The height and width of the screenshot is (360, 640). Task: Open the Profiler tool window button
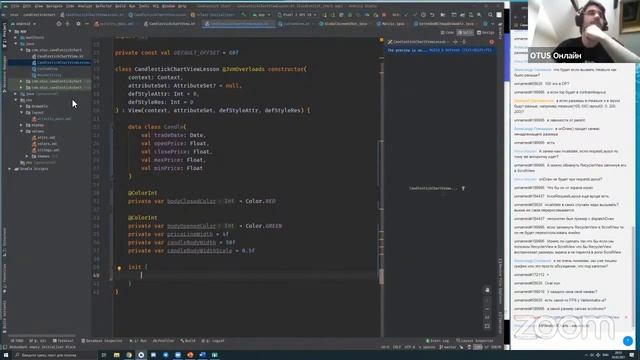tap(163, 340)
